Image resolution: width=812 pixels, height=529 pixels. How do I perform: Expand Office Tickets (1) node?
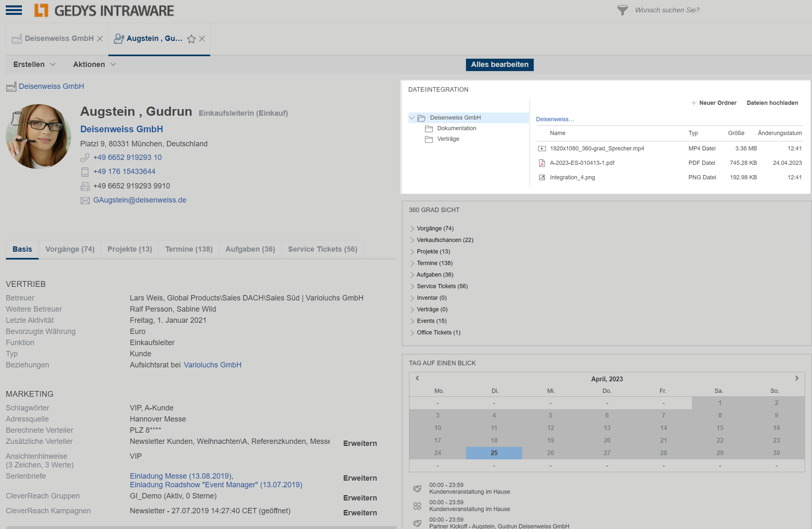click(412, 333)
